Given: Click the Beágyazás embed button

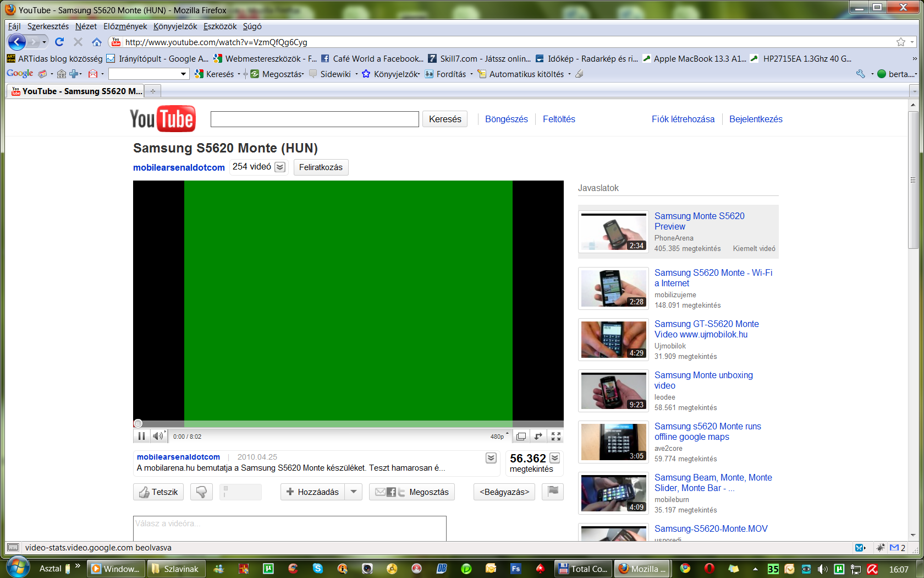Looking at the screenshot, I should click(504, 492).
